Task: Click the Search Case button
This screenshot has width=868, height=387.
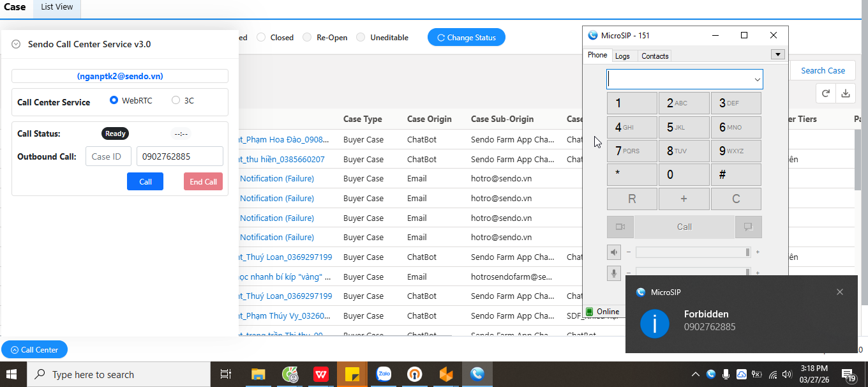Action: click(823, 71)
